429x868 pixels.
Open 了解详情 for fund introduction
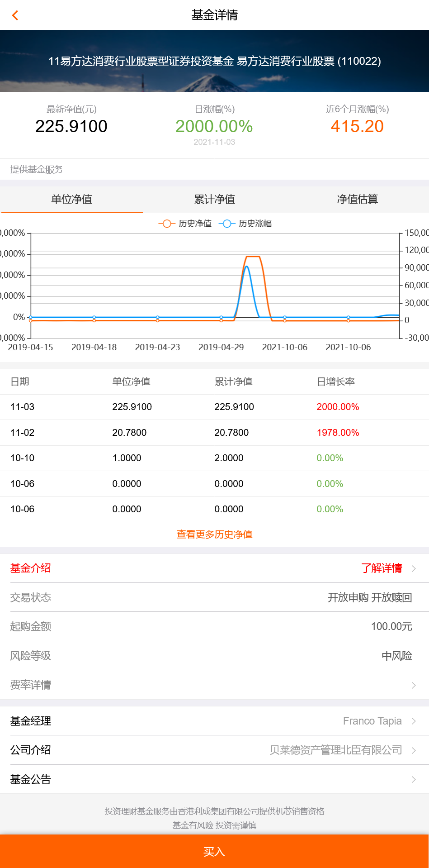[382, 568]
